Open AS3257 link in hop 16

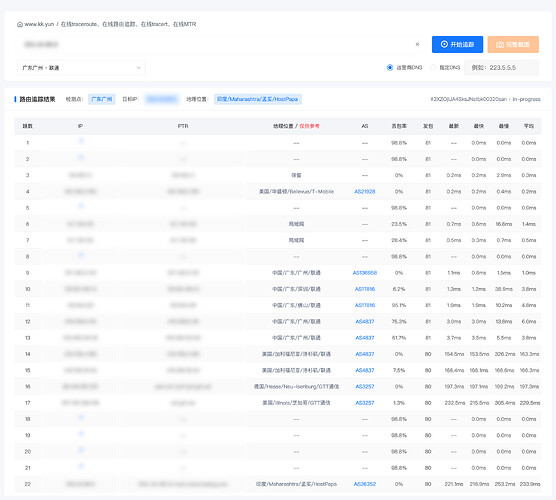[365, 387]
